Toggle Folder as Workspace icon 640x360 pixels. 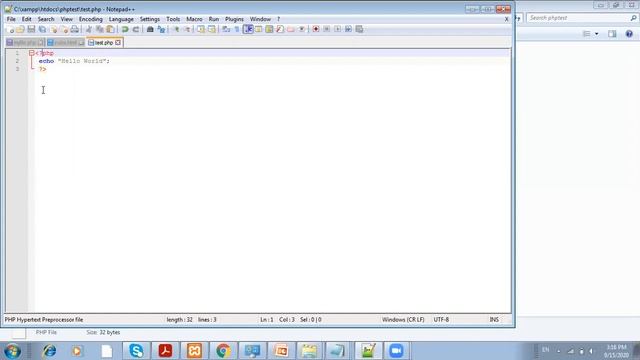[291, 29]
